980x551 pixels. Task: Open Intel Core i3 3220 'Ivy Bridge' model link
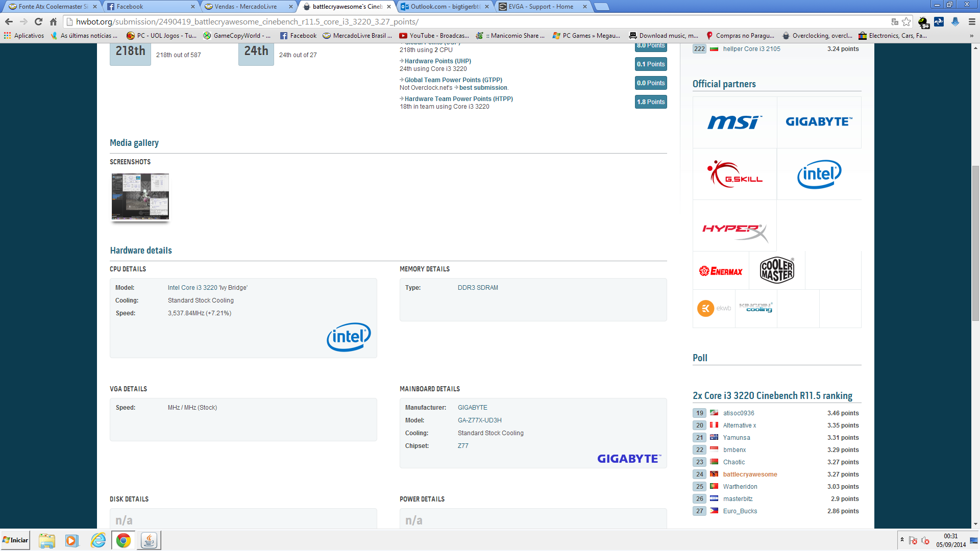[x=207, y=288]
